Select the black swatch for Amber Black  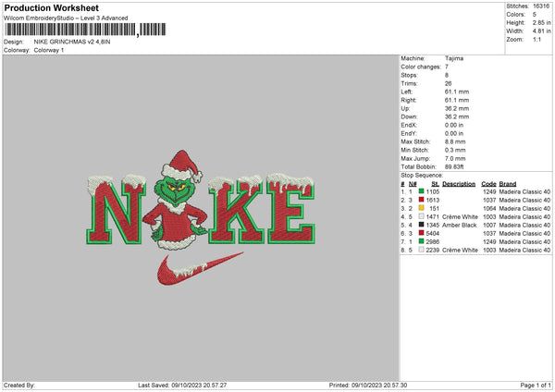pyautogui.click(x=421, y=225)
